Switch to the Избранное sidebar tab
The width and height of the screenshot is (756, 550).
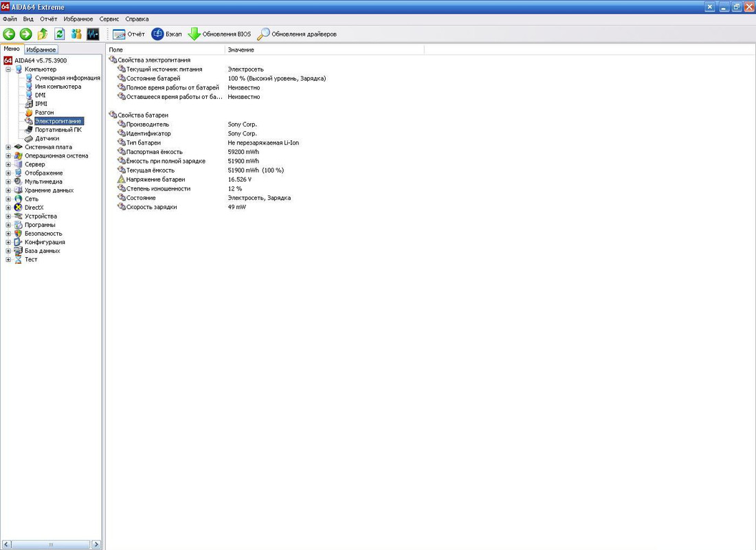click(41, 49)
